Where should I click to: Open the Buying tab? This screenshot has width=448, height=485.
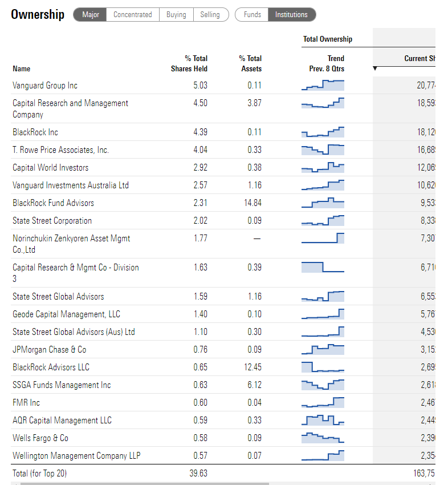point(176,14)
